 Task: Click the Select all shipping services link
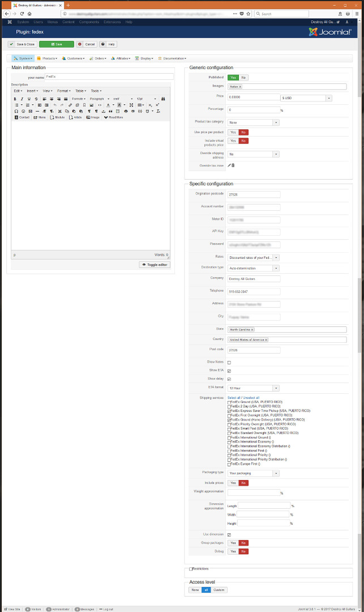234,398
